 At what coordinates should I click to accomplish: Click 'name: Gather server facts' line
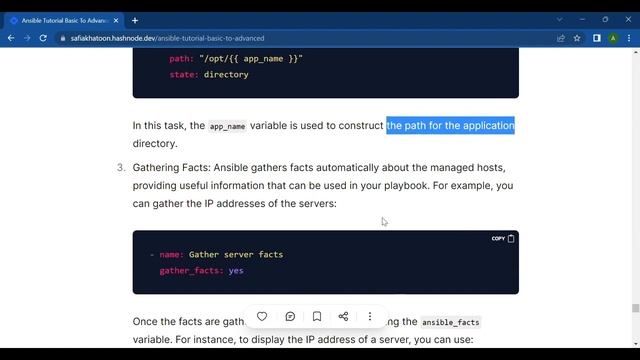point(221,255)
